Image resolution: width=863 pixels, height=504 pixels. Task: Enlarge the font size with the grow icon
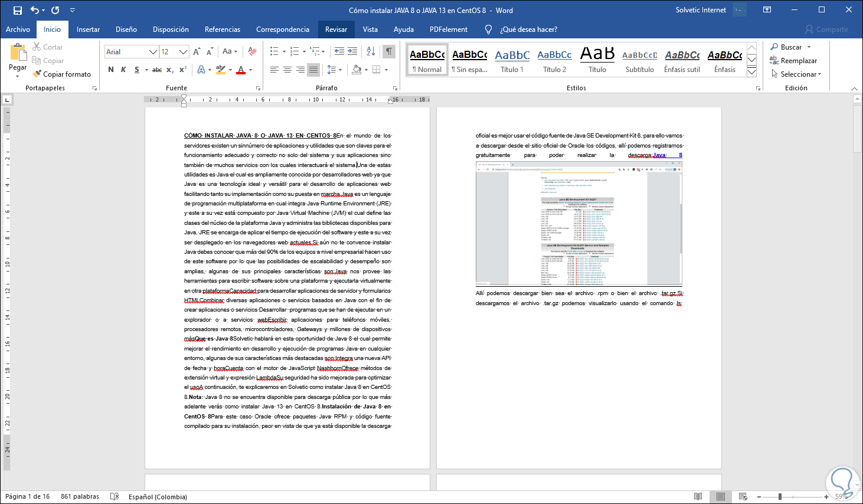pos(197,51)
